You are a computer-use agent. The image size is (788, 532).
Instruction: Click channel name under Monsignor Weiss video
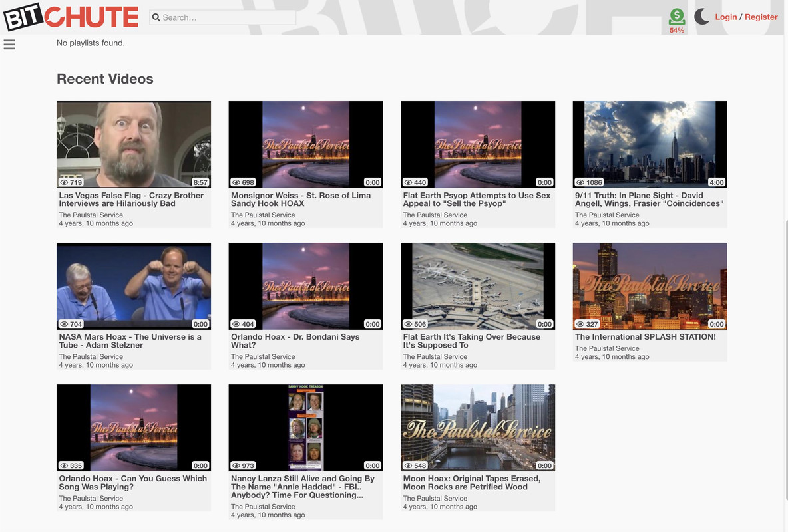[x=263, y=215]
